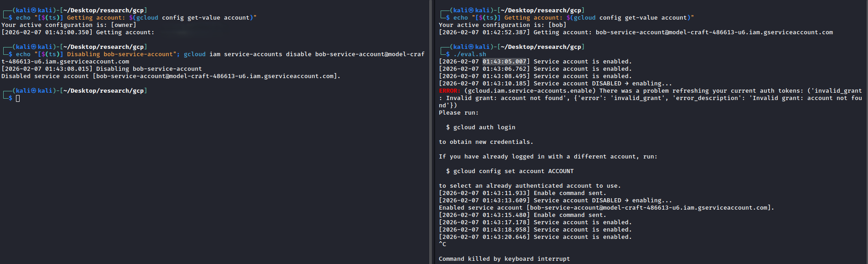Click the highlighted 01:43:05.007 timestamp
The image size is (868, 264).
504,62
